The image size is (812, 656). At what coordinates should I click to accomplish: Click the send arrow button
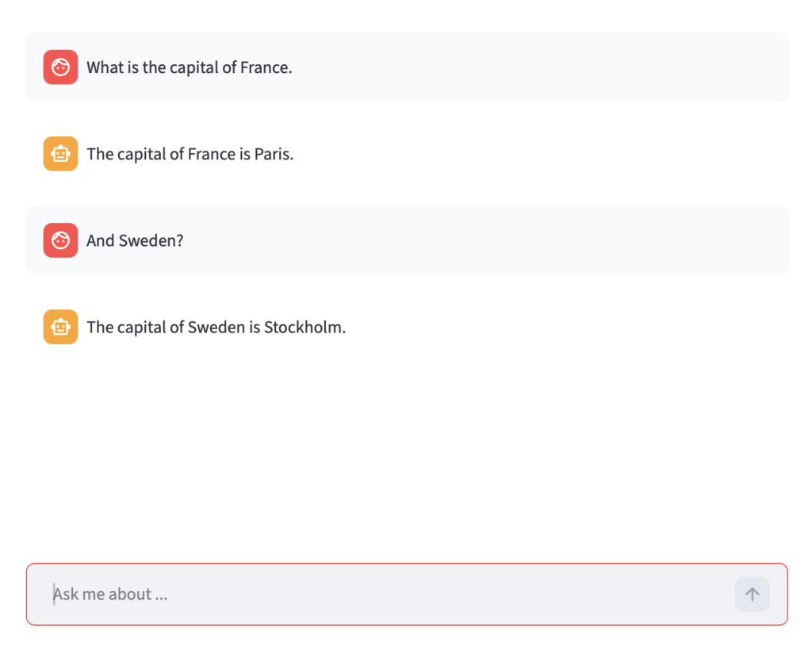click(752, 594)
